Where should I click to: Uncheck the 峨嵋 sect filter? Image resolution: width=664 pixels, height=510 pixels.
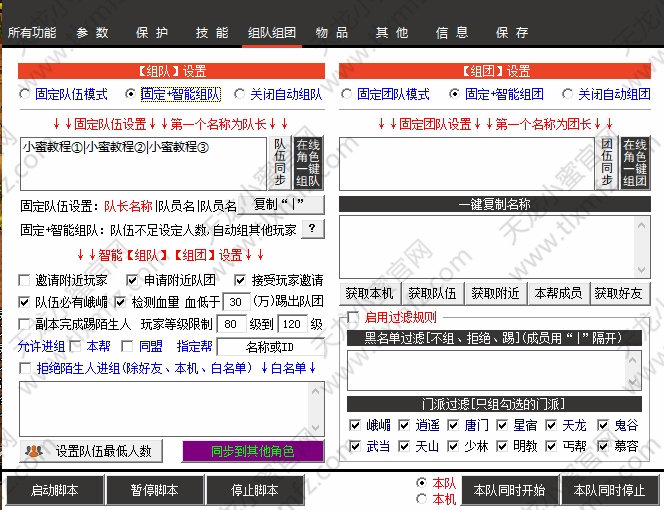355,425
